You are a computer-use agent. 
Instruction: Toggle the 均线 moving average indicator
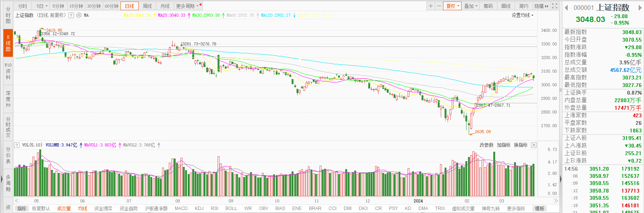(82, 208)
